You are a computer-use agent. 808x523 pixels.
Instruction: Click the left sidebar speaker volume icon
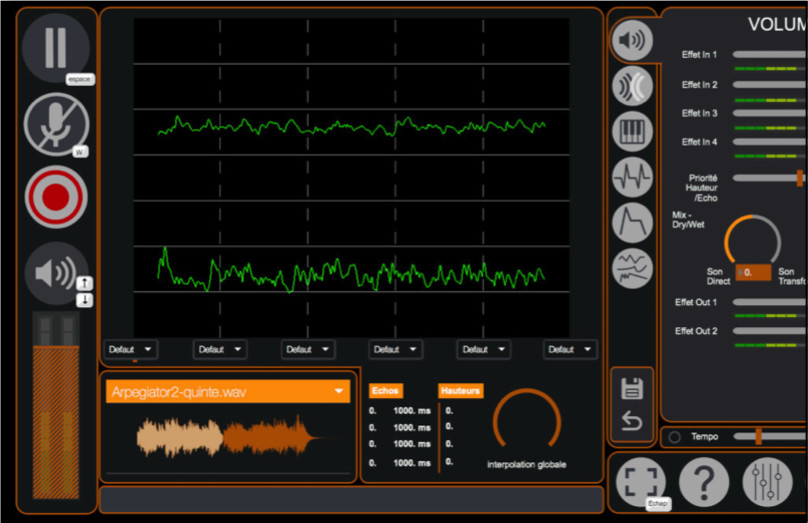point(54,273)
